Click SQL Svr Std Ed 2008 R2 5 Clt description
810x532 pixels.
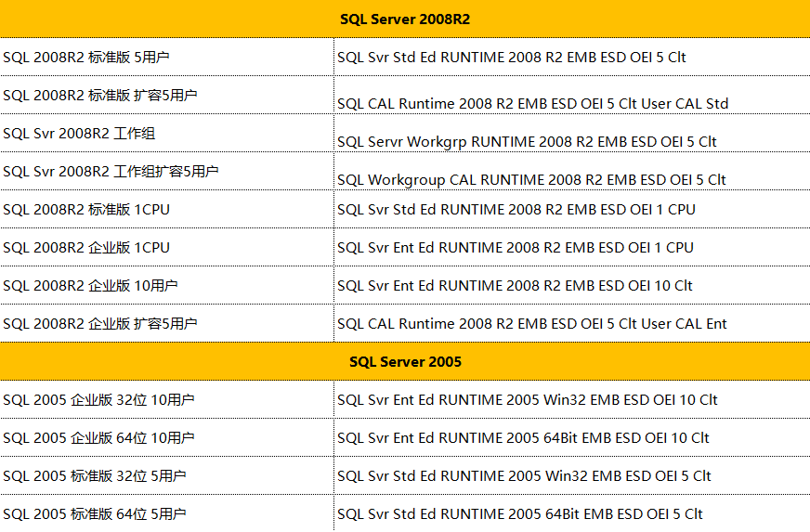572,57
